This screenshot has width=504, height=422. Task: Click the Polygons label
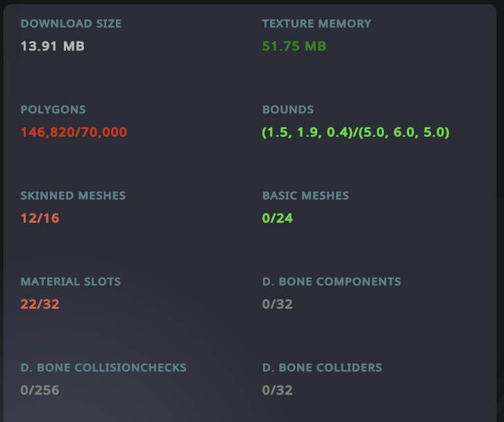pos(53,110)
